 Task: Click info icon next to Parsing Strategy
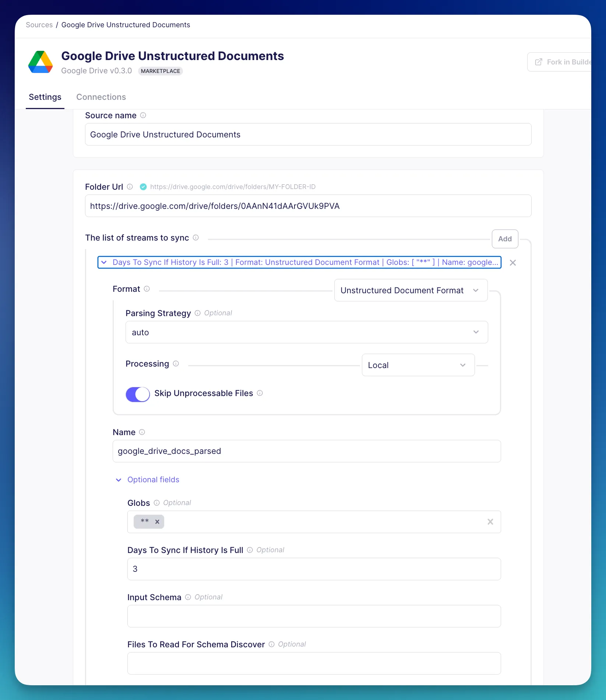click(x=198, y=313)
